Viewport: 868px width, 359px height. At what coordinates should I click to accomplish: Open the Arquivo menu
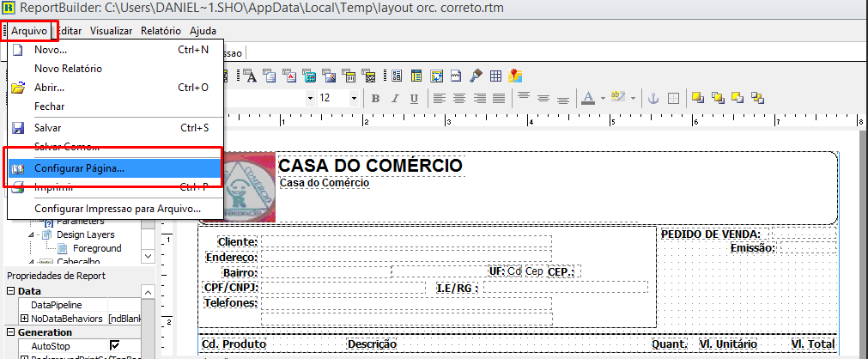[x=29, y=31]
